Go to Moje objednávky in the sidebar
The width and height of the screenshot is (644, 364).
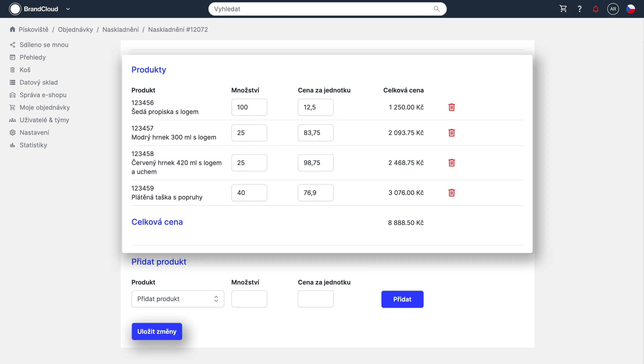pyautogui.click(x=44, y=107)
